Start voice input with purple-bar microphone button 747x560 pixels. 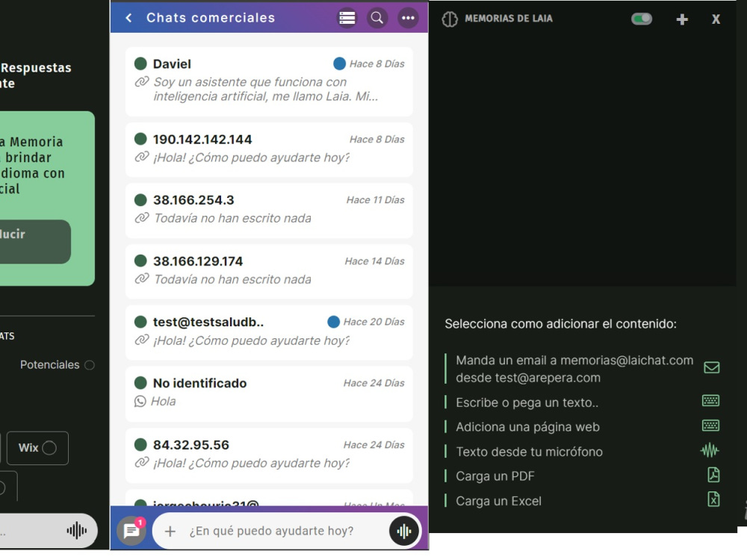(x=404, y=530)
